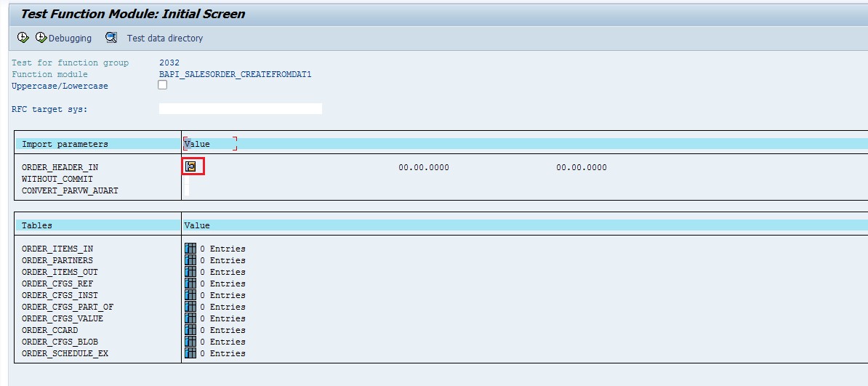Open the ORDER_PARTNERS table icon
Screen dimensions: 868x386
(190, 260)
